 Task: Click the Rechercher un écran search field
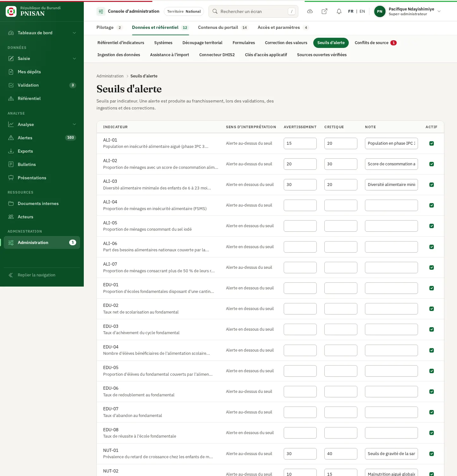253,11
